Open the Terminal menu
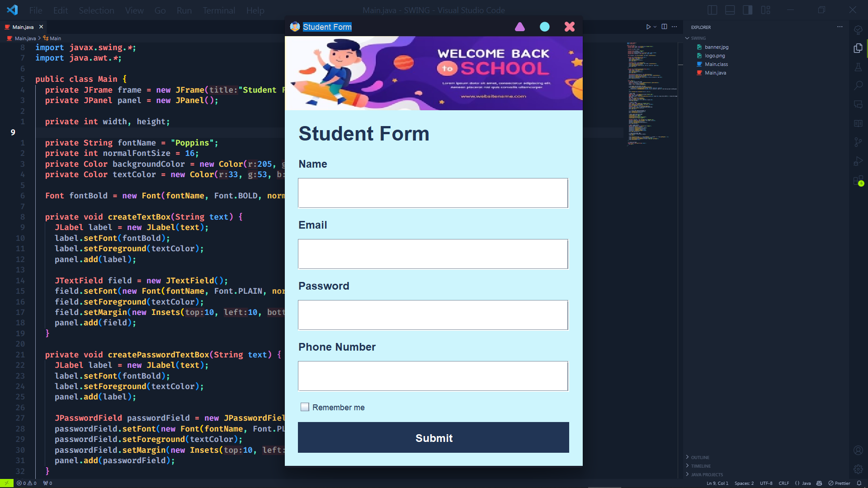The width and height of the screenshot is (868, 488). (x=219, y=10)
